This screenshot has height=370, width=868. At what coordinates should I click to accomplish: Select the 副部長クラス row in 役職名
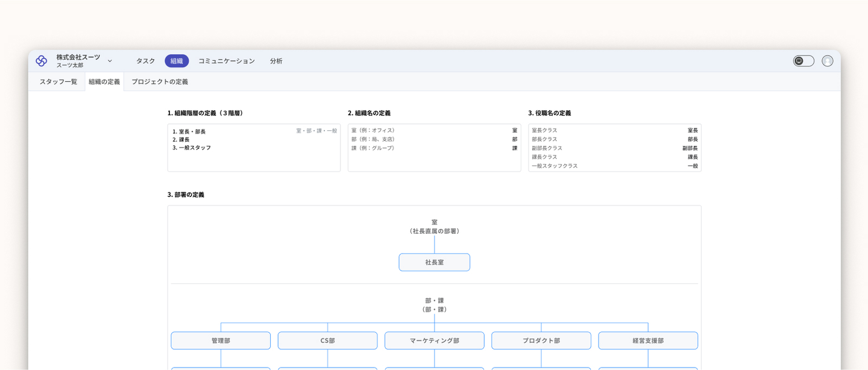[614, 148]
